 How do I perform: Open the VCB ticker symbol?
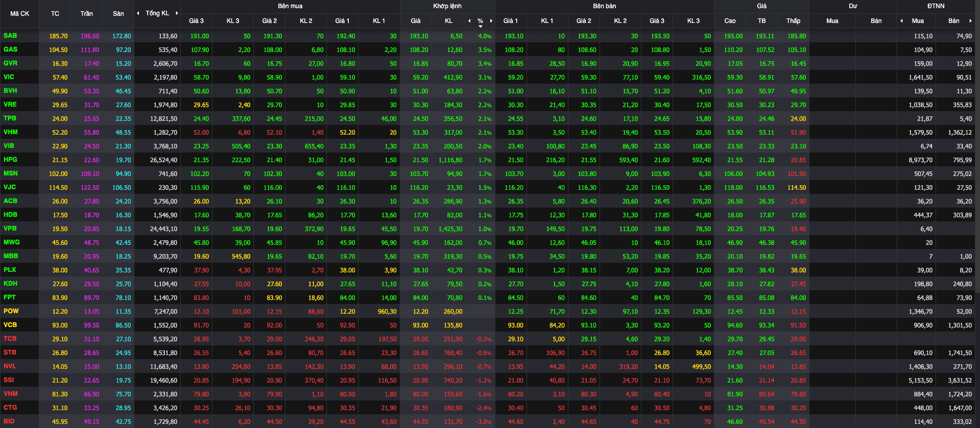(10, 325)
